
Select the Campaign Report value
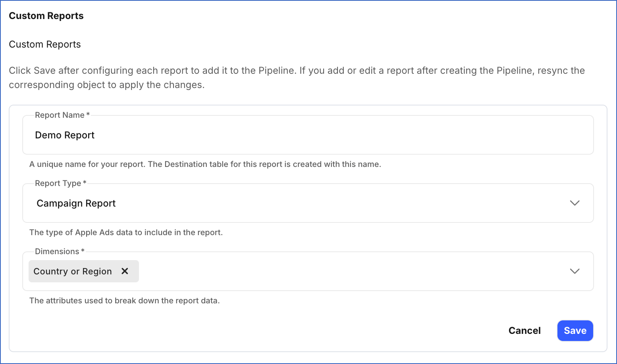point(76,203)
